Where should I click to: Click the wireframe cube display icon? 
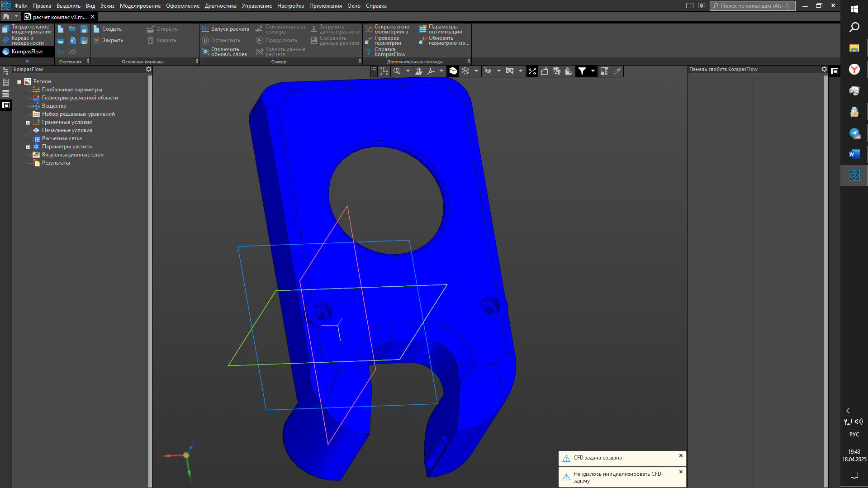pyautogui.click(x=465, y=71)
